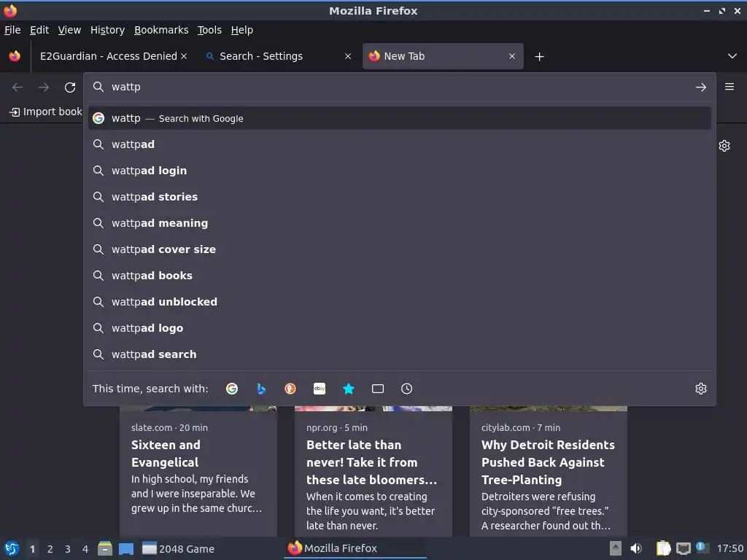
Task: Click the network status tray icon
Action: (x=684, y=548)
